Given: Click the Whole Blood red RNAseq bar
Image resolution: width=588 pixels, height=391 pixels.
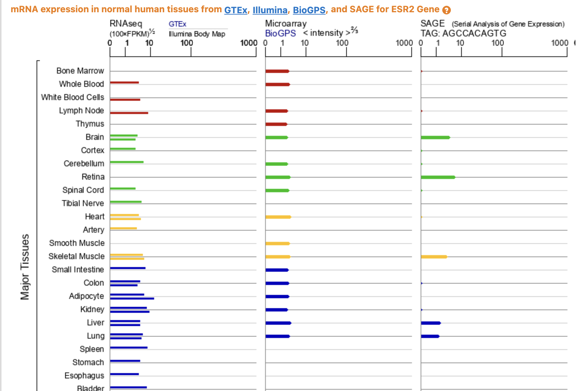Looking at the screenshot, I should pos(124,83).
